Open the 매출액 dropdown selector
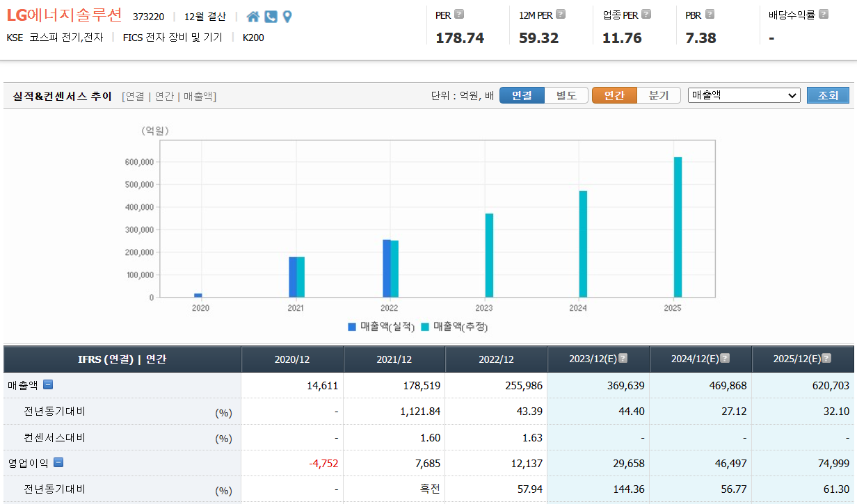Image resolution: width=857 pixels, height=504 pixels. click(744, 95)
